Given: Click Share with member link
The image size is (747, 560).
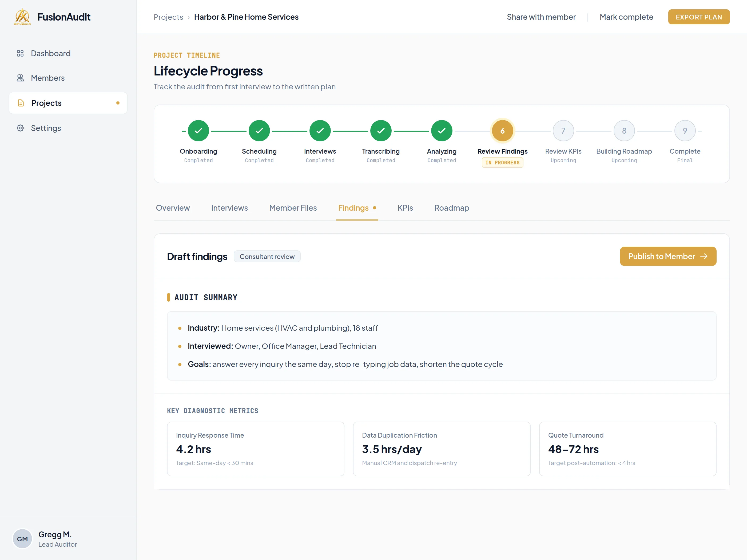Looking at the screenshot, I should pyautogui.click(x=541, y=17).
